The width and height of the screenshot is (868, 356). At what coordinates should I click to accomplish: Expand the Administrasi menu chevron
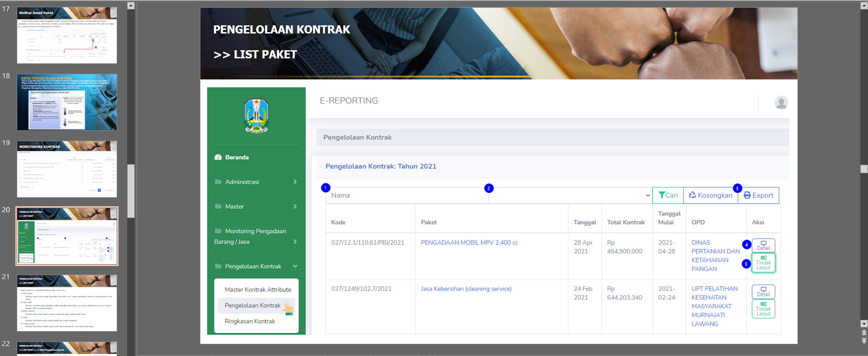(295, 182)
